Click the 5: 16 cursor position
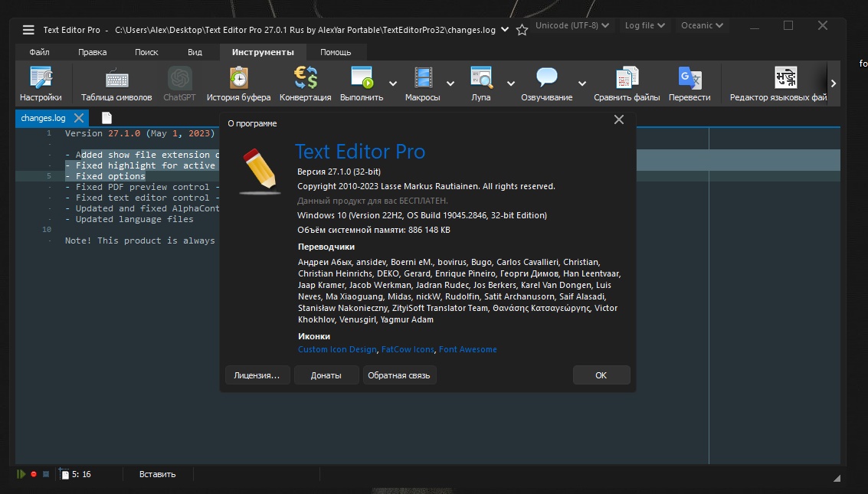 [x=81, y=474]
